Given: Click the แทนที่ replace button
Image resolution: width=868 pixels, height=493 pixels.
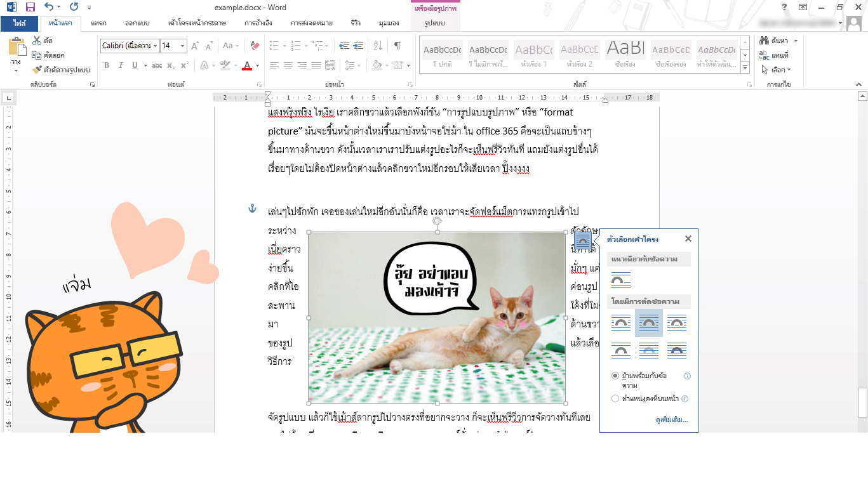Looking at the screenshot, I should (x=774, y=55).
